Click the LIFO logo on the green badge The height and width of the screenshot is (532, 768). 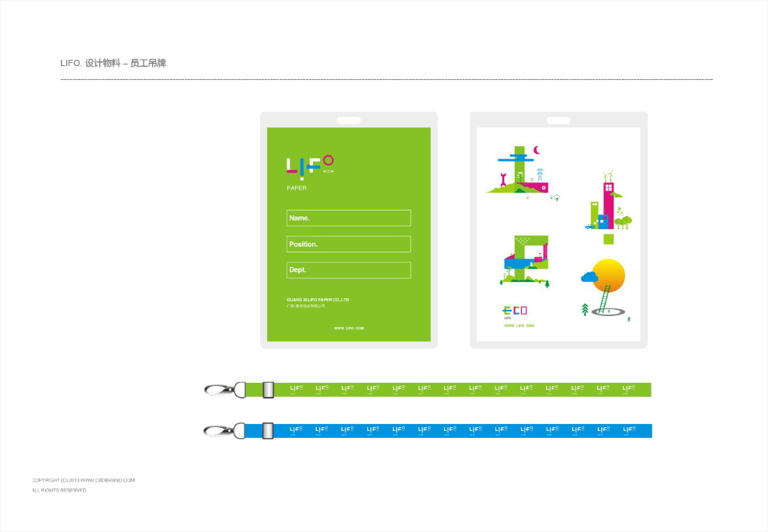(310, 165)
